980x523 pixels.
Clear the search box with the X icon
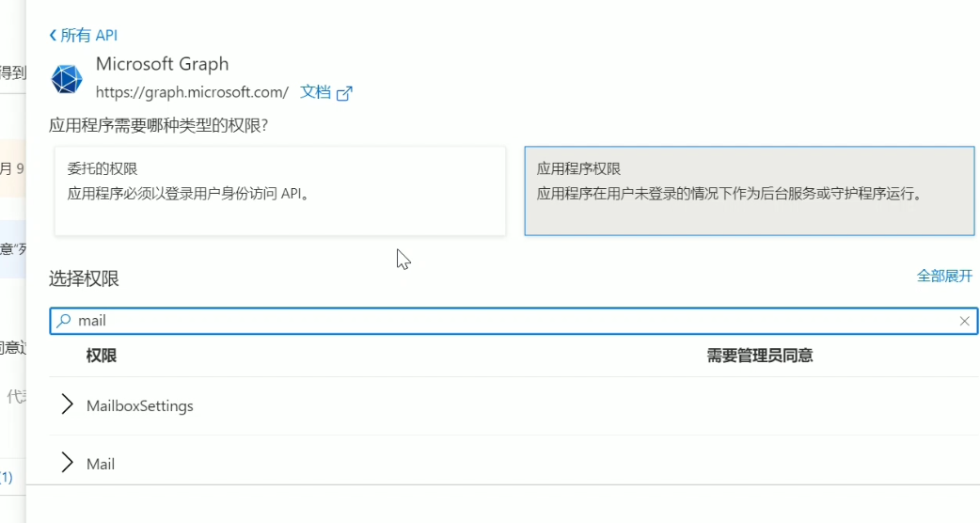tap(964, 321)
